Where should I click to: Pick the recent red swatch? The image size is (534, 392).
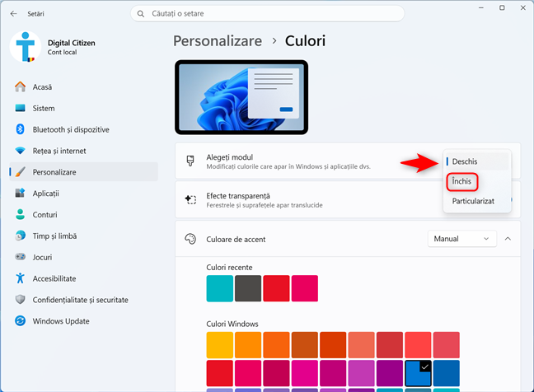[x=276, y=288]
